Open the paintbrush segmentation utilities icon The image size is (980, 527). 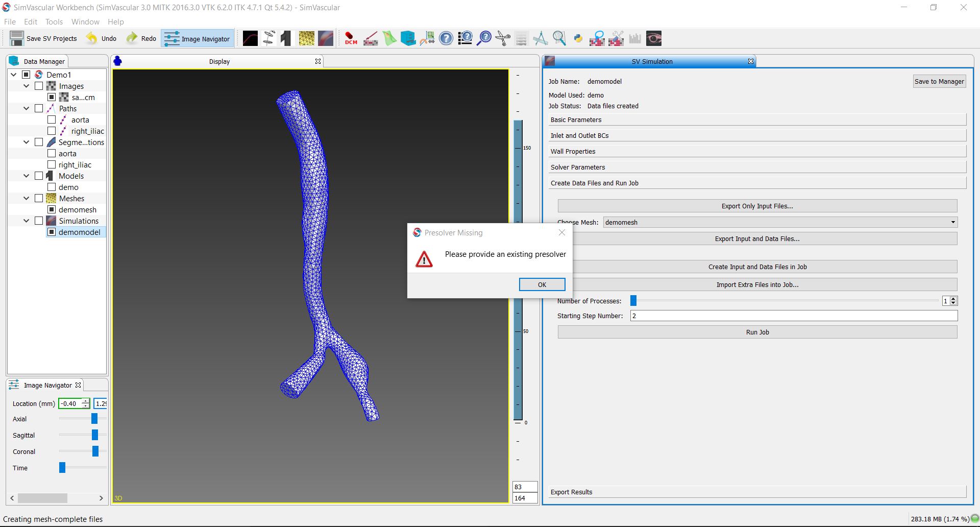pyautogui.click(x=371, y=38)
